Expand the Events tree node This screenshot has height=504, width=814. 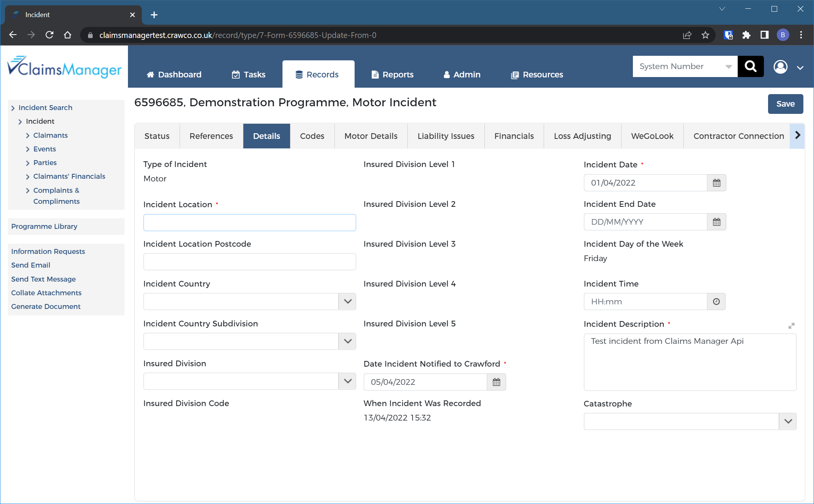click(28, 150)
